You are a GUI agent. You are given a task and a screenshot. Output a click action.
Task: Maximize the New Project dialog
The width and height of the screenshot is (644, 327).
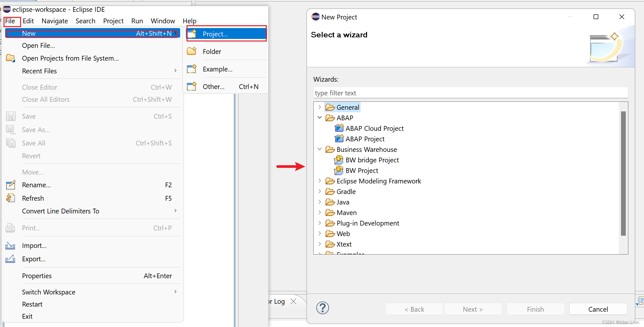pos(596,17)
